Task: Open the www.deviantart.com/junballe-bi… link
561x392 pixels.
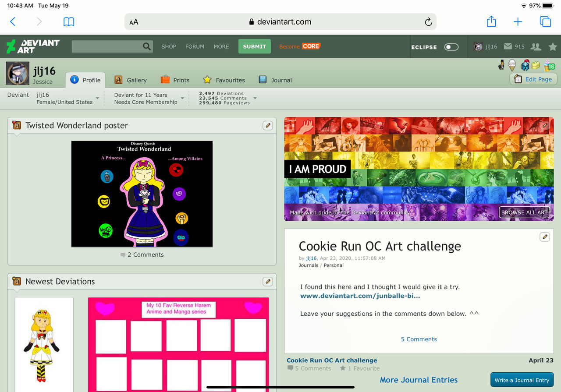Action: 360,296
